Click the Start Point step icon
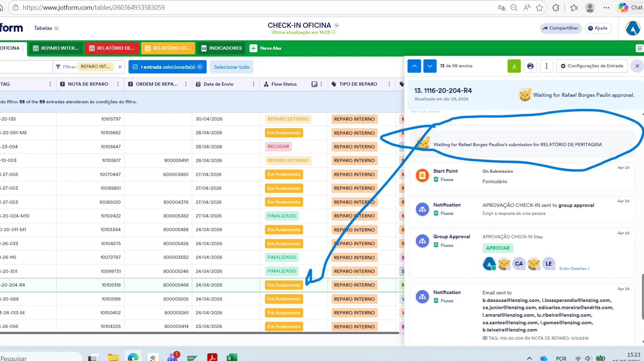644x361 pixels. pos(422,176)
